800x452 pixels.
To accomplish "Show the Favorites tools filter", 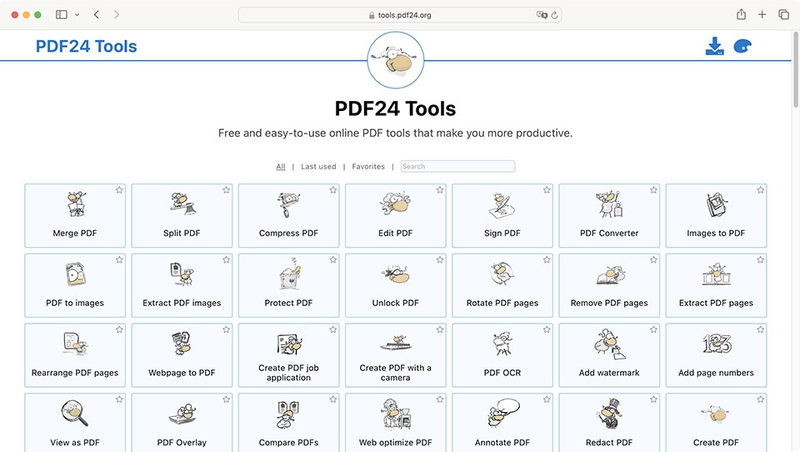I will (368, 166).
